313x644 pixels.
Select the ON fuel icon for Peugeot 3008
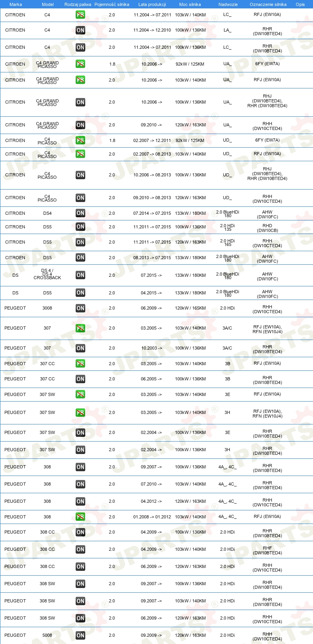coord(80,308)
